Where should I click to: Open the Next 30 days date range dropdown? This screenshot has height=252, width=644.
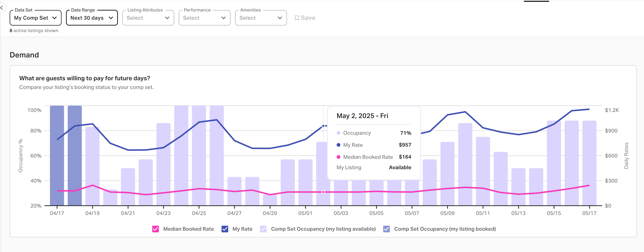point(92,18)
